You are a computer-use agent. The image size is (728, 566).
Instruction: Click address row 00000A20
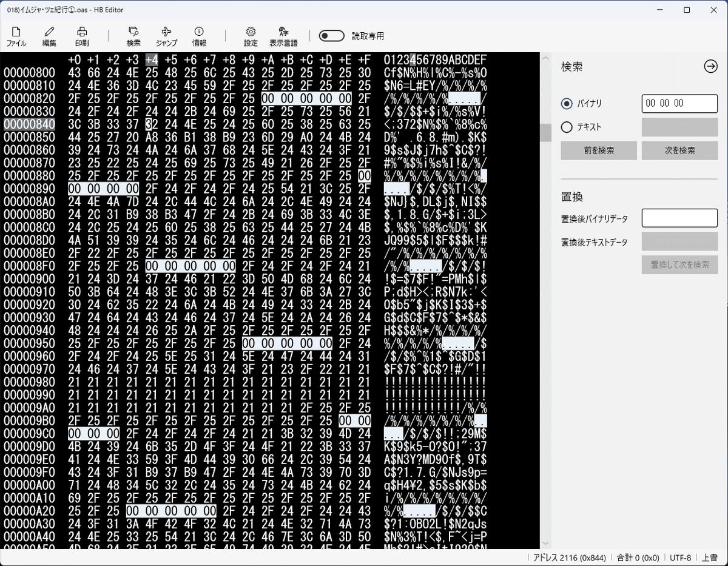pyautogui.click(x=29, y=511)
